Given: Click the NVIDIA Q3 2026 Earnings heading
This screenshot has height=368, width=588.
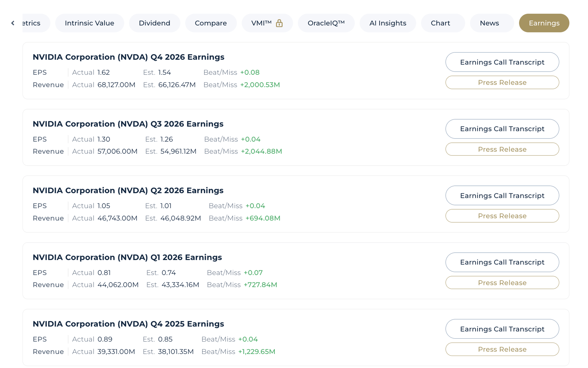Looking at the screenshot, I should (x=128, y=124).
